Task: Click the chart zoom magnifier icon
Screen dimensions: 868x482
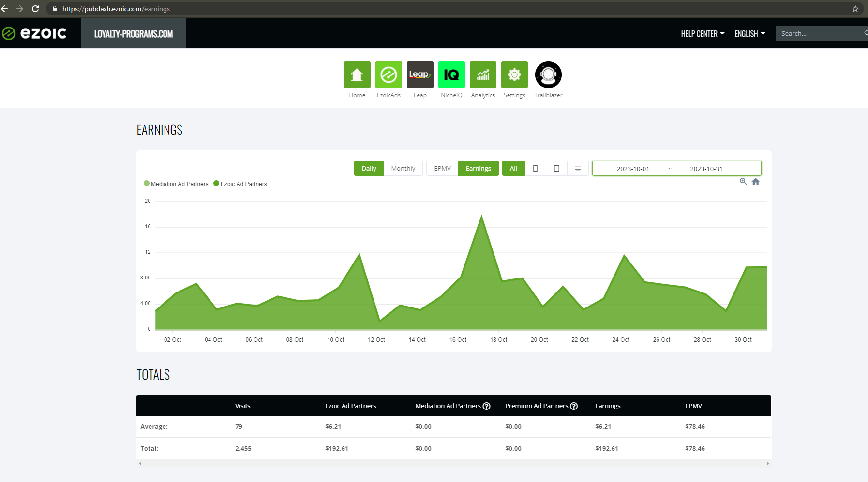Action: pyautogui.click(x=743, y=182)
